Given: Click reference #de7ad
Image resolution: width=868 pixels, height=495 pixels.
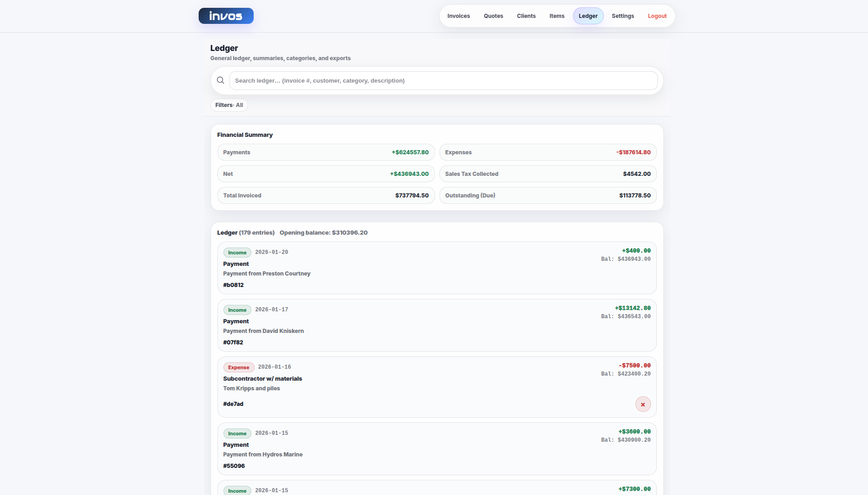Looking at the screenshot, I should (233, 404).
